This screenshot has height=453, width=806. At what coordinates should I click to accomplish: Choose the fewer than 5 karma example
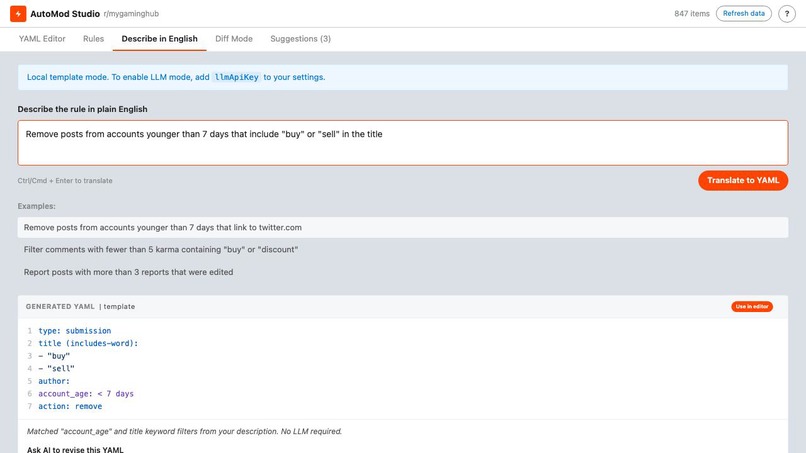click(402, 249)
